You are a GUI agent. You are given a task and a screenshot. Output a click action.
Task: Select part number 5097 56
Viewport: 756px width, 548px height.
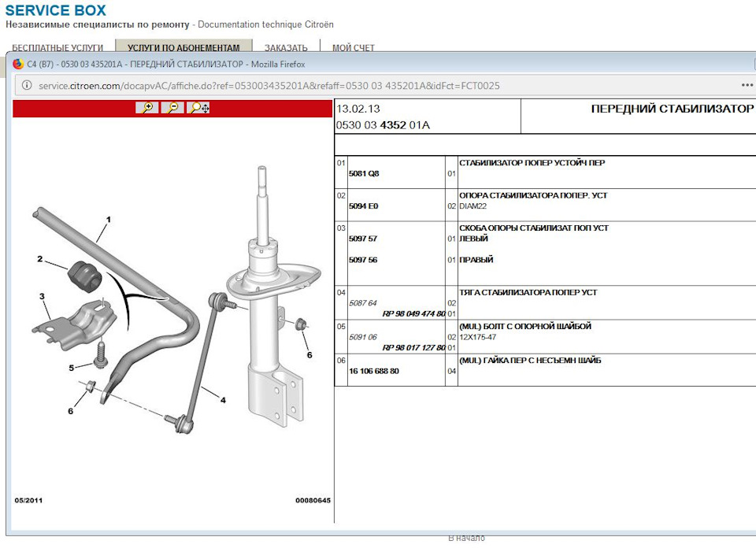coord(363,260)
